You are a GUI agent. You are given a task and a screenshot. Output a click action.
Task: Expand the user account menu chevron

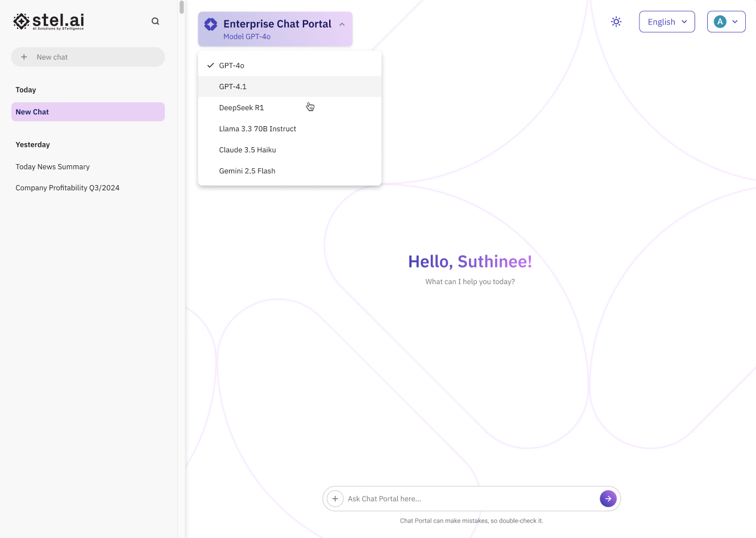pyautogui.click(x=735, y=22)
